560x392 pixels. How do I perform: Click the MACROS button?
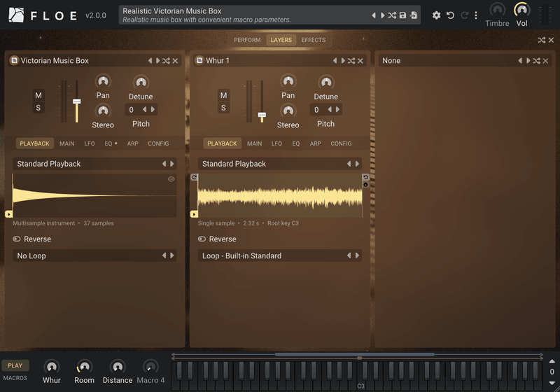[15, 378]
